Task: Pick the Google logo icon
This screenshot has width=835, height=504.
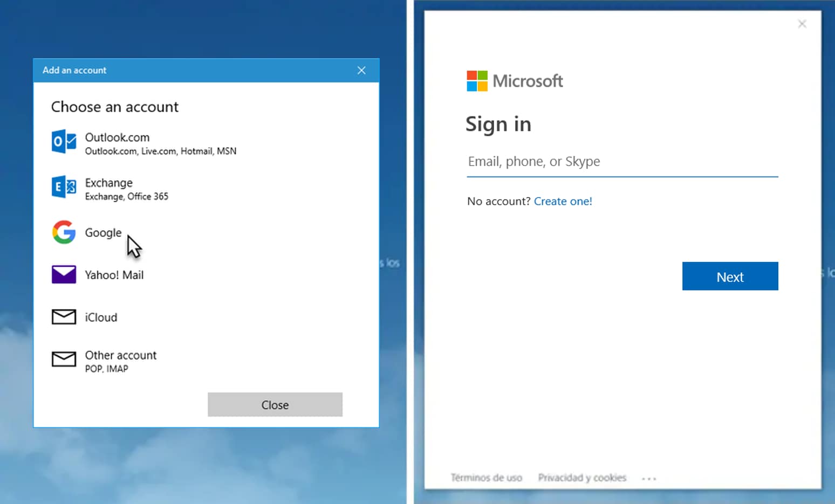Action: click(x=64, y=232)
